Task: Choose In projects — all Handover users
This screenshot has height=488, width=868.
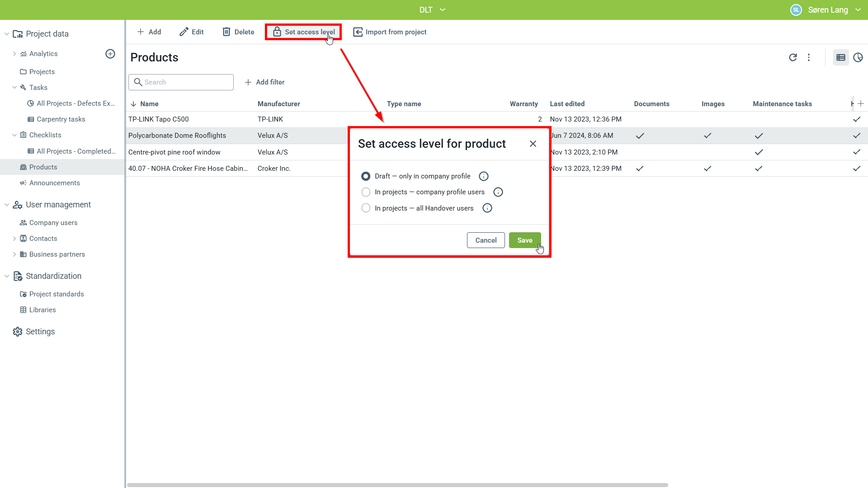Action: (x=366, y=208)
